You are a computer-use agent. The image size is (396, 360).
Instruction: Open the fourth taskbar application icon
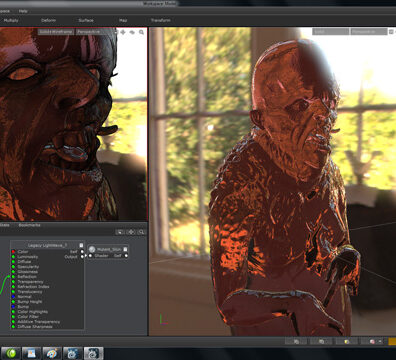click(73, 353)
